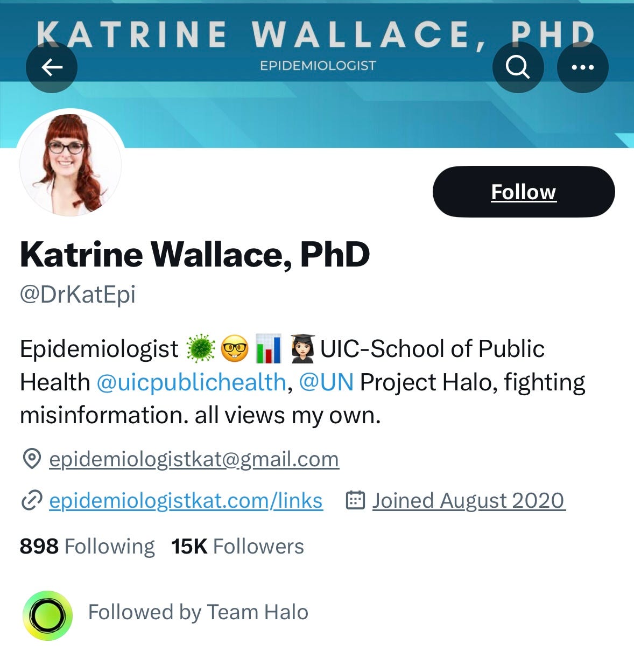Click the Katrine Wallace, PhD display name

click(195, 254)
